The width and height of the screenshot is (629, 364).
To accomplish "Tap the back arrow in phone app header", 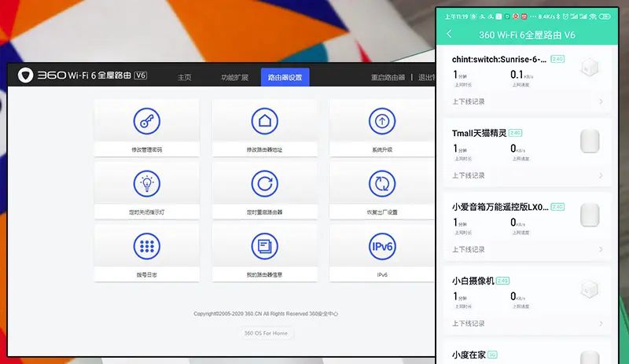I will point(449,34).
